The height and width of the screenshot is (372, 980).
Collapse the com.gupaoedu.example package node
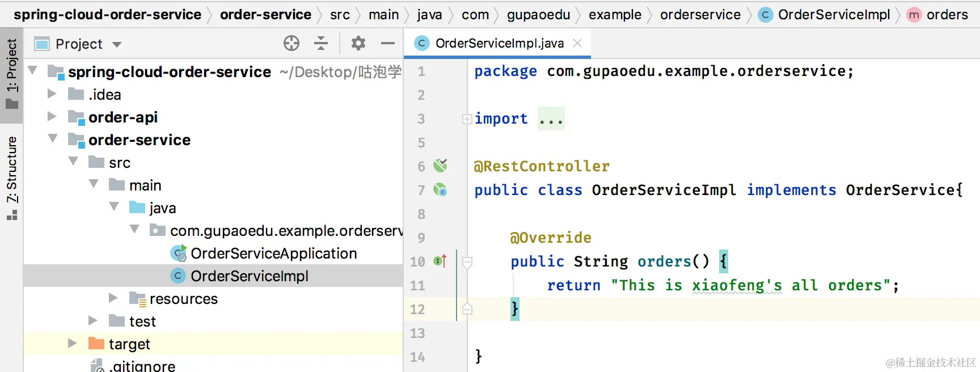tap(134, 229)
